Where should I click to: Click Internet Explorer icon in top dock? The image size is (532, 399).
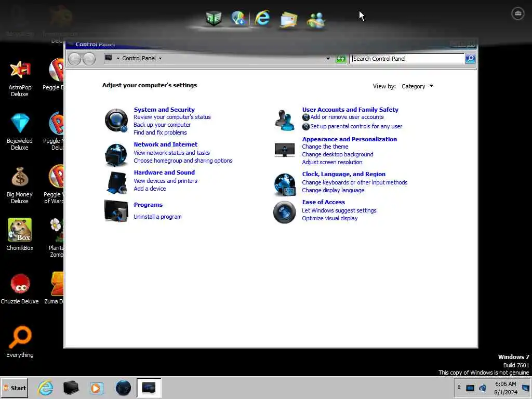pyautogui.click(x=262, y=18)
